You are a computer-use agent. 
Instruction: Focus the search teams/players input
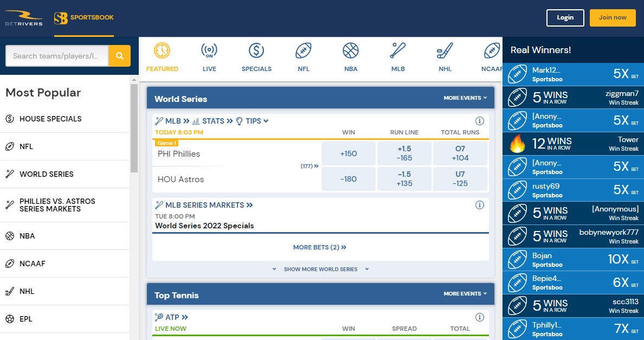(57, 56)
